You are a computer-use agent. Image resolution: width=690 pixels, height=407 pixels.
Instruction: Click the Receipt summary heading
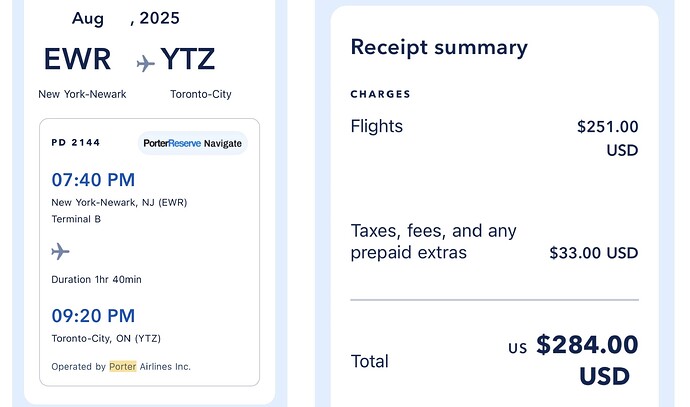tap(438, 47)
